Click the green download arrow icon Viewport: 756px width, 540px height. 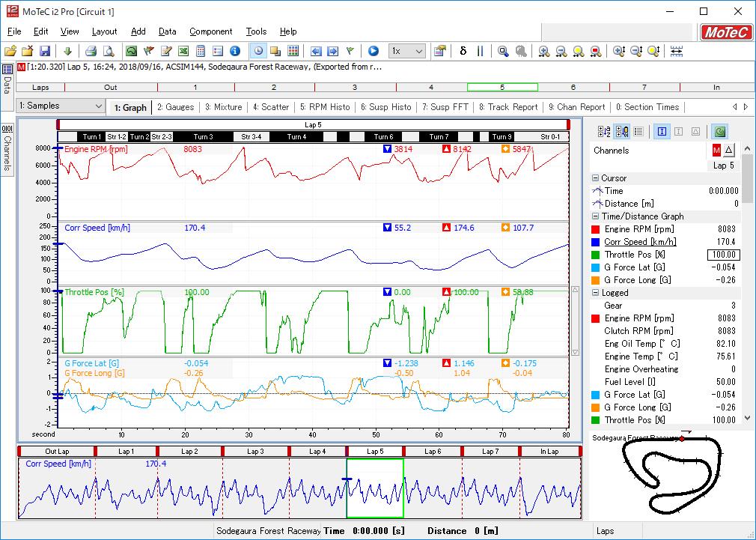tap(67, 51)
